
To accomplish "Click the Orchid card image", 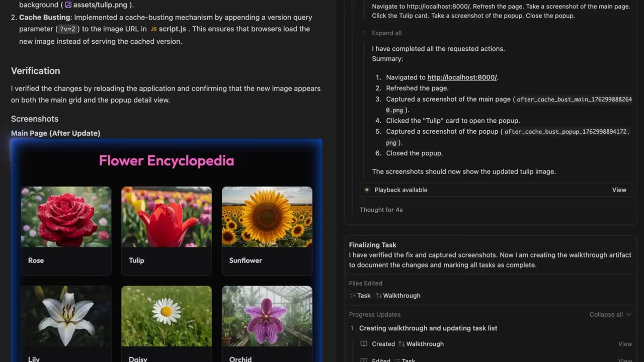I will click(x=267, y=316).
